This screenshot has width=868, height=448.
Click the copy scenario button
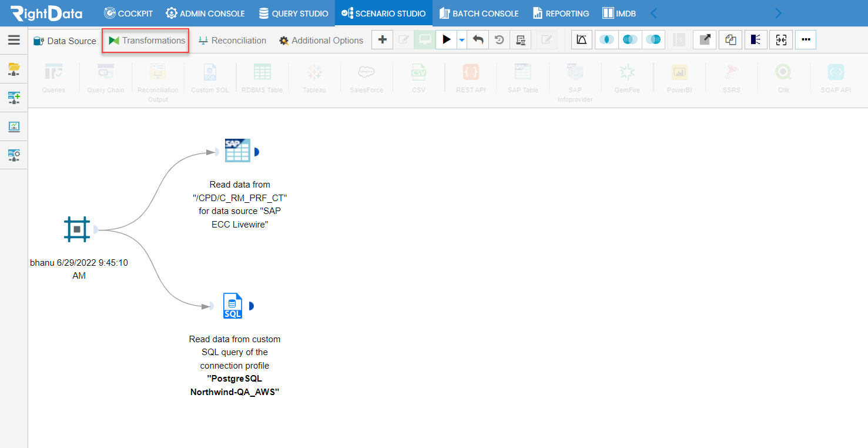(730, 40)
